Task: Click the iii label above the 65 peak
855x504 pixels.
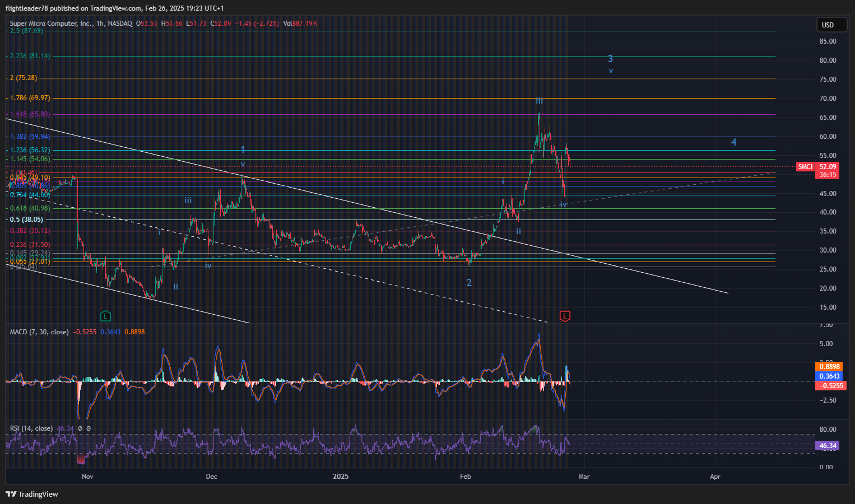Action: [x=539, y=101]
